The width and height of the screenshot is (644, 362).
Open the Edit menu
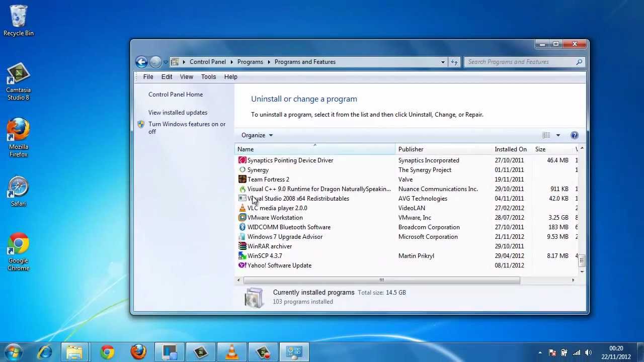point(167,77)
